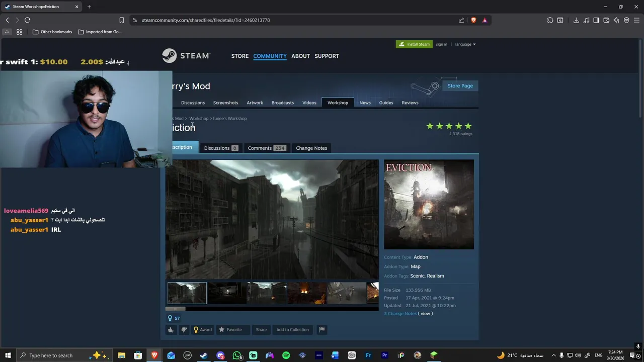Go back with the browser back arrow
The image size is (644, 362).
pos(7,20)
